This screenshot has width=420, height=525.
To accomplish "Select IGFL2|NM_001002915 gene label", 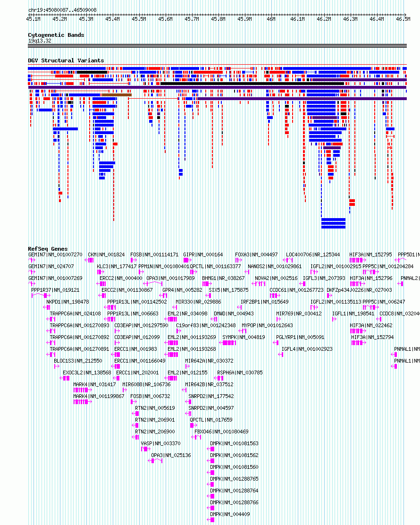I will tap(336, 266).
